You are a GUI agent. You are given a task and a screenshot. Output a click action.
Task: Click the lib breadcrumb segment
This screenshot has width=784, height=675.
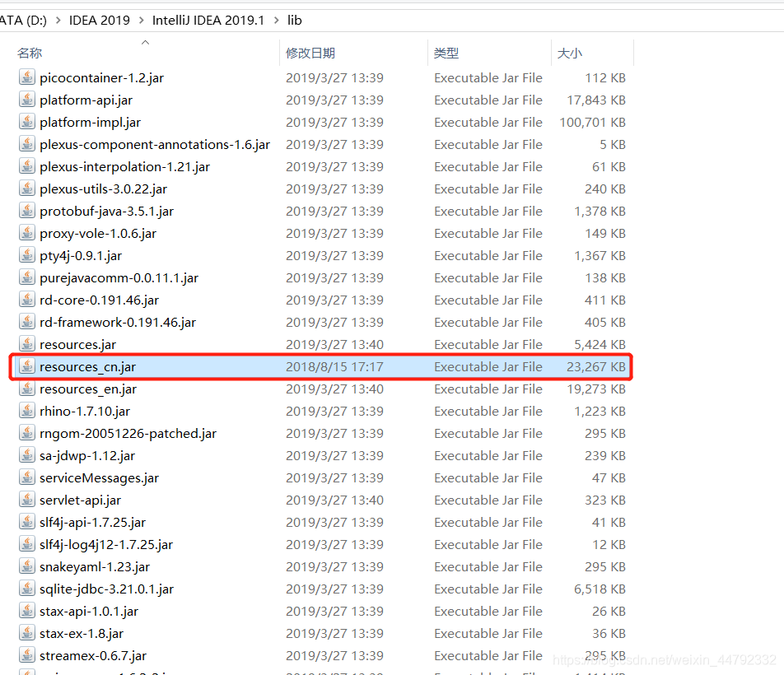(x=295, y=20)
